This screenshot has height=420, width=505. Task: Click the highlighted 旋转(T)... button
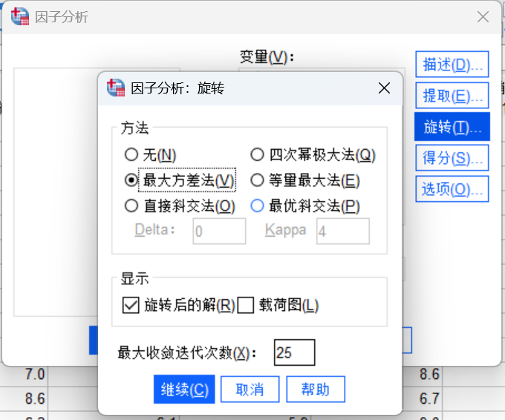452,126
